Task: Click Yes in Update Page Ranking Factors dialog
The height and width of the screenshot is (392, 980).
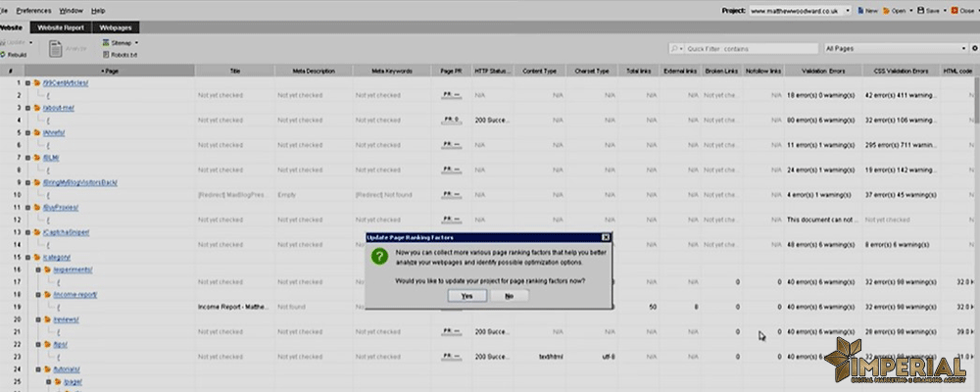Action: point(466,296)
